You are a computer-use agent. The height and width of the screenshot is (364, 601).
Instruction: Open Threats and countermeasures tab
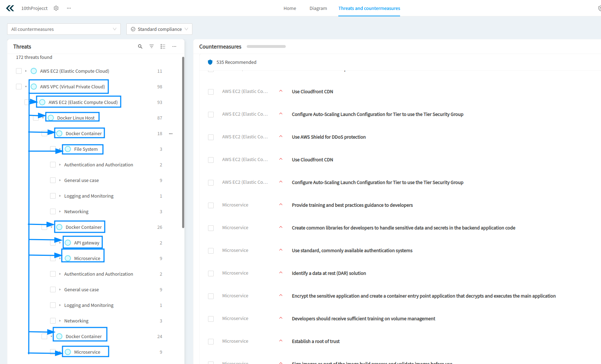click(x=369, y=8)
